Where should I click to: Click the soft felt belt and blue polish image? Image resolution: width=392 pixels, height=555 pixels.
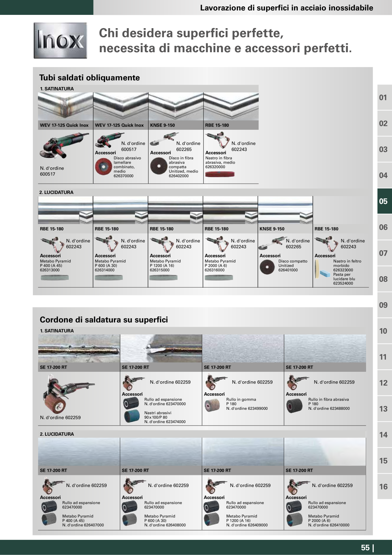pyautogui.click(x=323, y=269)
